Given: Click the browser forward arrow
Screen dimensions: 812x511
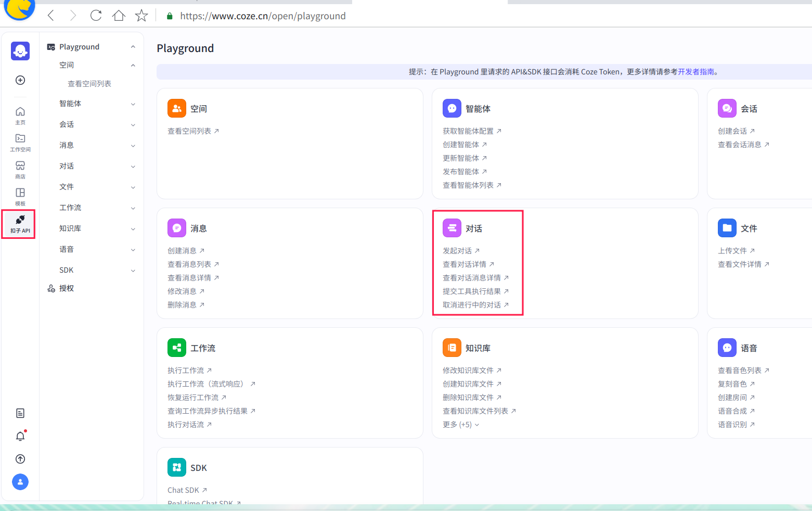Looking at the screenshot, I should tap(73, 16).
